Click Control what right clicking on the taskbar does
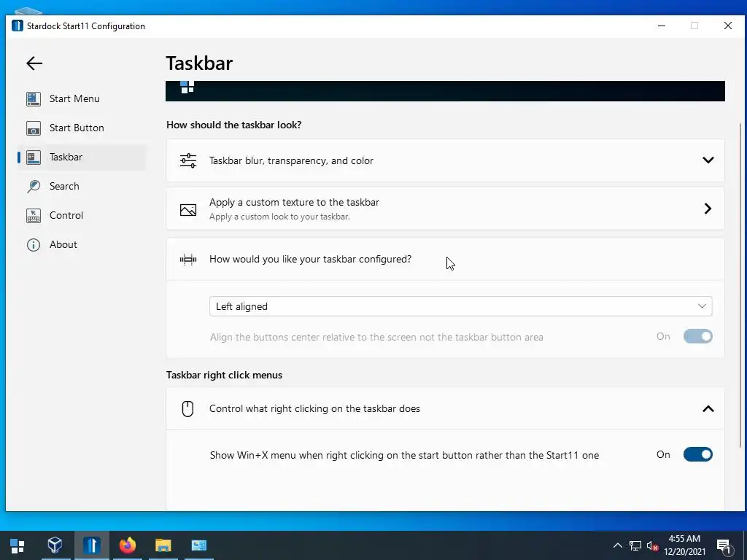 [314, 408]
